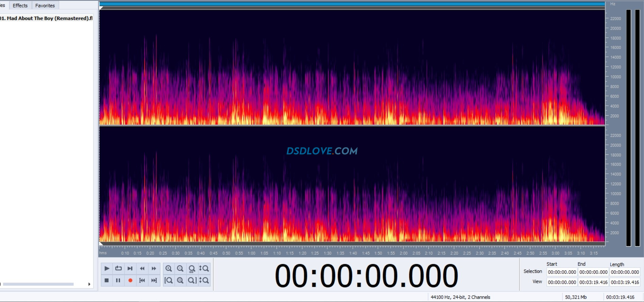Click the Selection Length time field

tap(625, 272)
